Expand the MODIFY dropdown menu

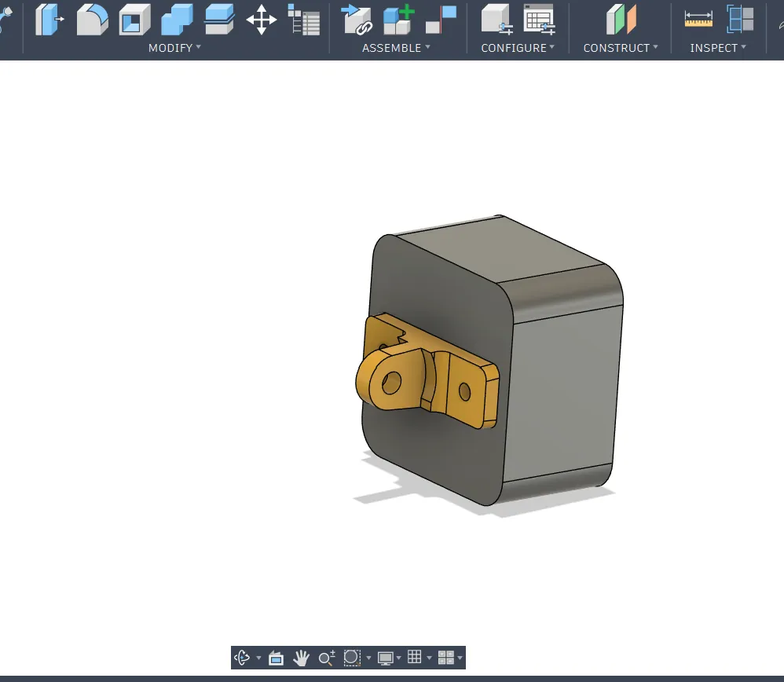coord(174,48)
